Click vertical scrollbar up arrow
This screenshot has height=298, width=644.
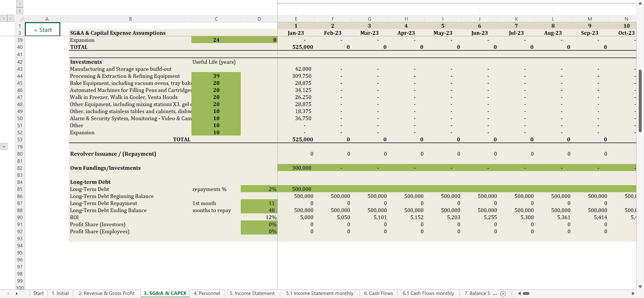(x=640, y=3)
